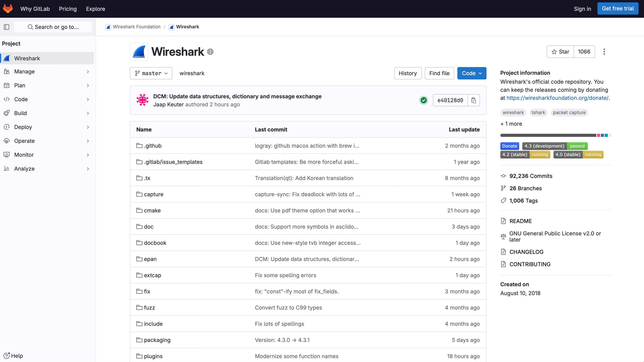
Task: Copy the commit SHA with clipboard icon
Action: 474,100
